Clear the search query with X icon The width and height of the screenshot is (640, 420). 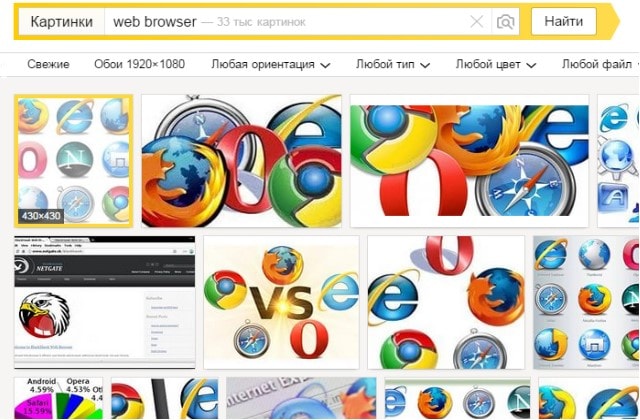[x=476, y=22]
